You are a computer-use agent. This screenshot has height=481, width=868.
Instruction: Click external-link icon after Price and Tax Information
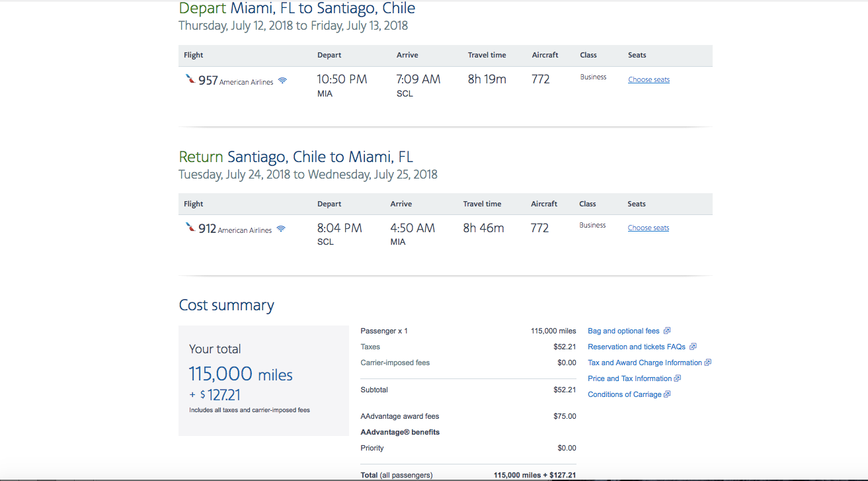coord(677,378)
